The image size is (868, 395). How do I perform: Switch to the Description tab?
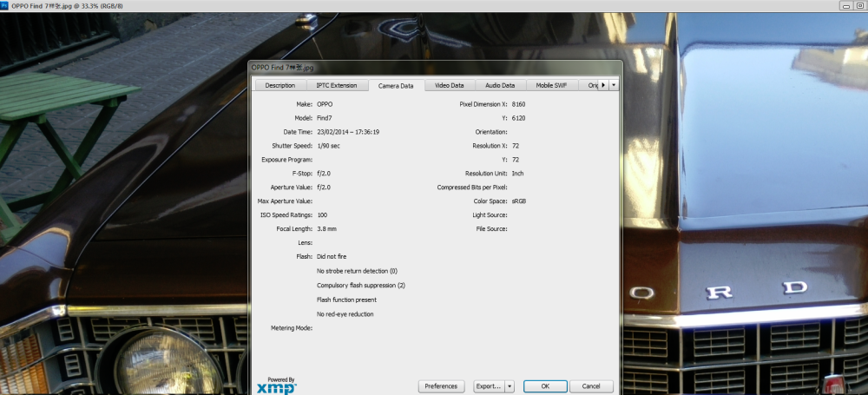click(279, 86)
